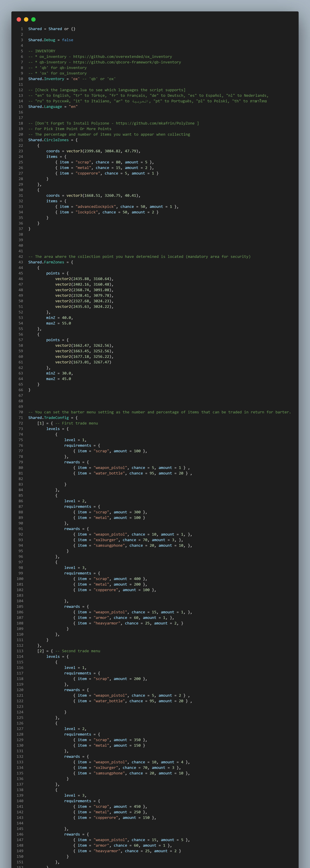Click the '"metal", amount = 250' requirement
310x868 pixels.
tap(110, 812)
